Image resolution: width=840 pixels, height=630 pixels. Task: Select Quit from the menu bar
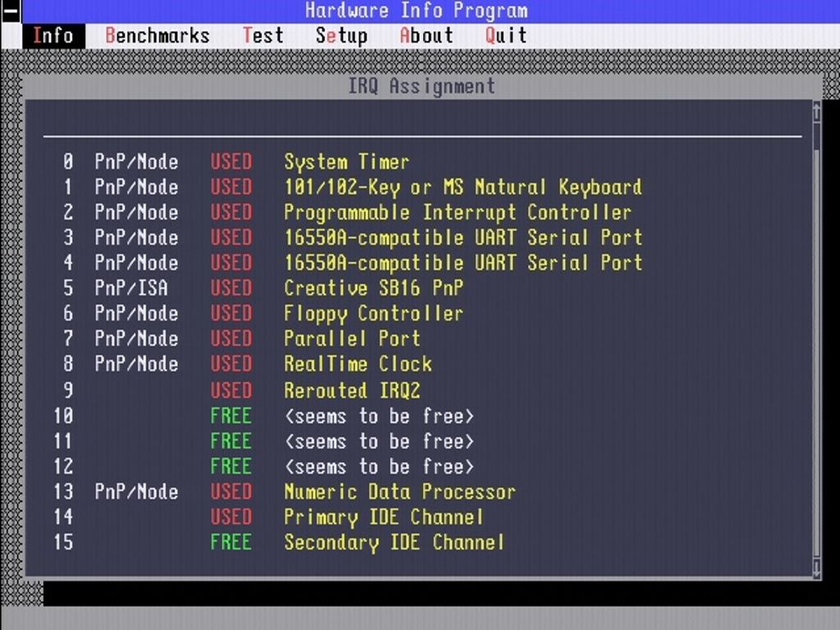[505, 36]
